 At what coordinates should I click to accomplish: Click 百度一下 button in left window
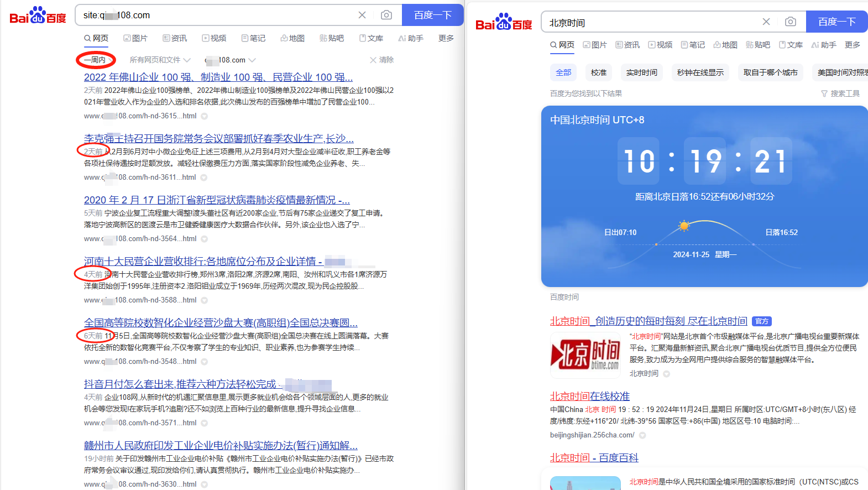[433, 15]
